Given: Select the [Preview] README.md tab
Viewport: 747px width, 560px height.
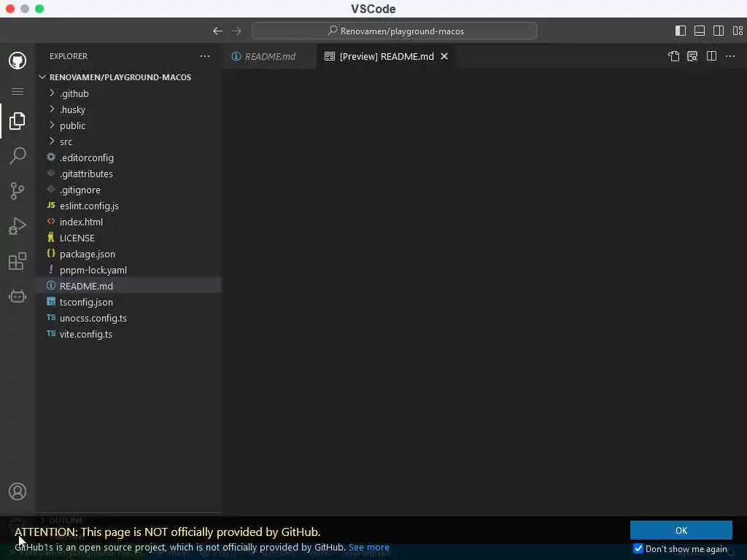Looking at the screenshot, I should tap(386, 56).
